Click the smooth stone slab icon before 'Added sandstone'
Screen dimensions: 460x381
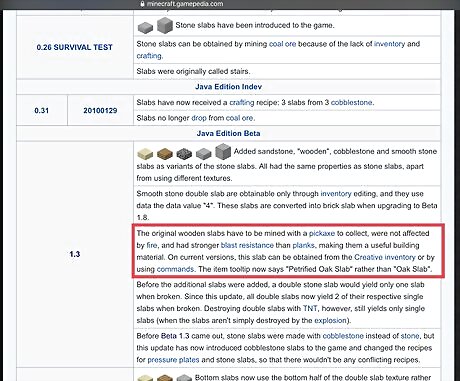click(204, 154)
